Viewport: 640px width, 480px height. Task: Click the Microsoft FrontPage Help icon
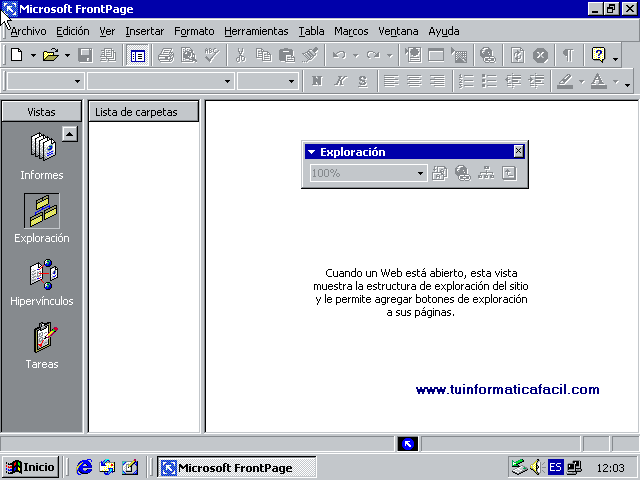[x=598, y=55]
